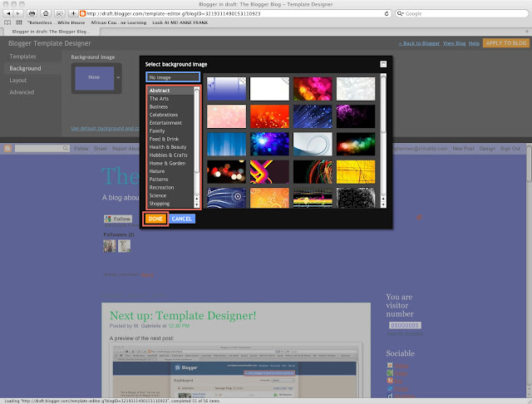Open Look At ME! ANNE FRANK bookmark

click(180, 22)
